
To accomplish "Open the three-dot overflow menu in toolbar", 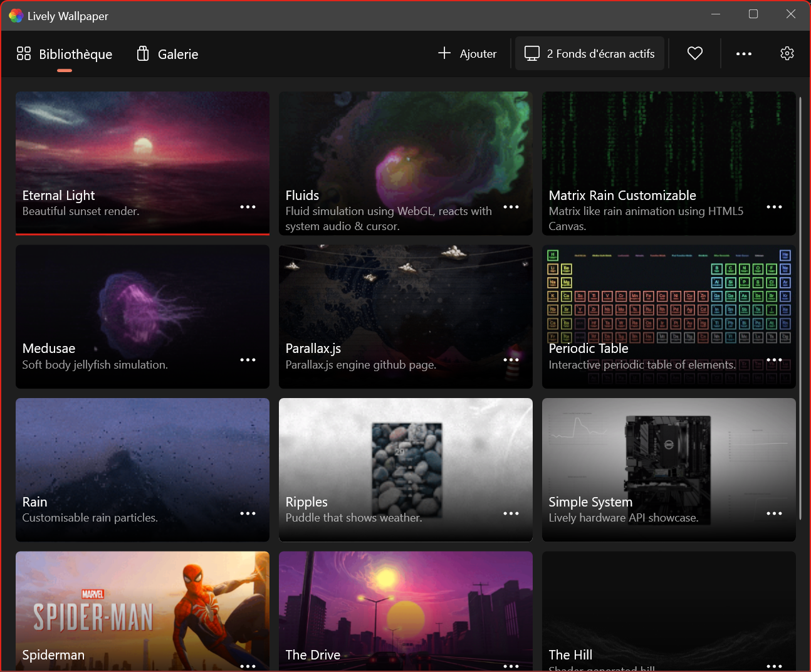I will point(744,53).
